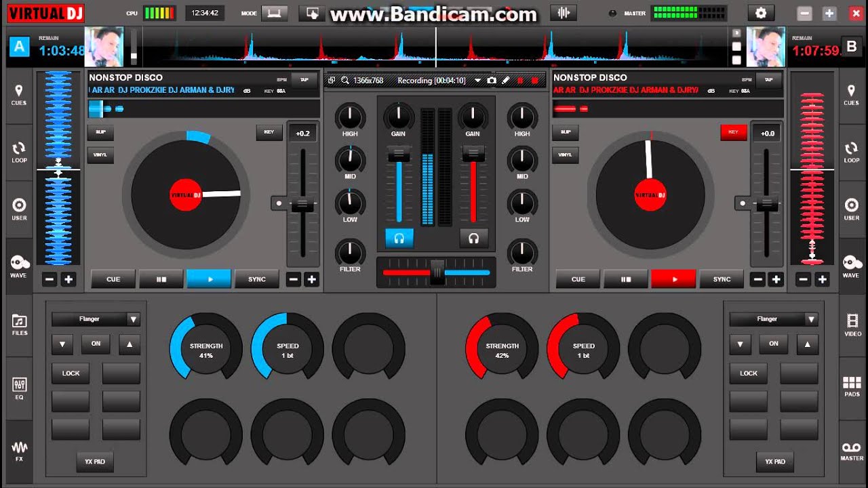
Task: Pause the left deck
Action: point(161,279)
